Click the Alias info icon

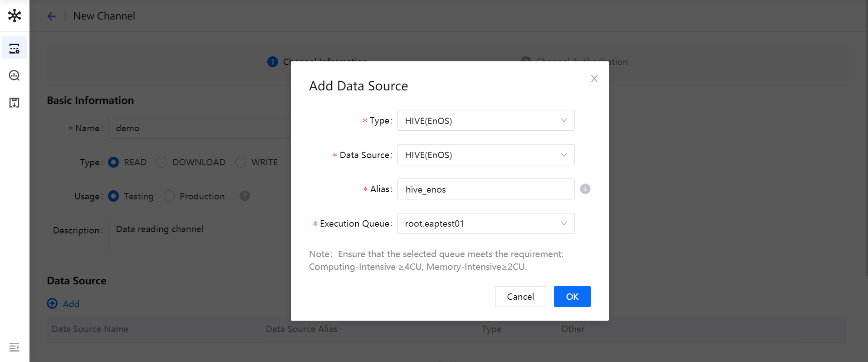[585, 189]
